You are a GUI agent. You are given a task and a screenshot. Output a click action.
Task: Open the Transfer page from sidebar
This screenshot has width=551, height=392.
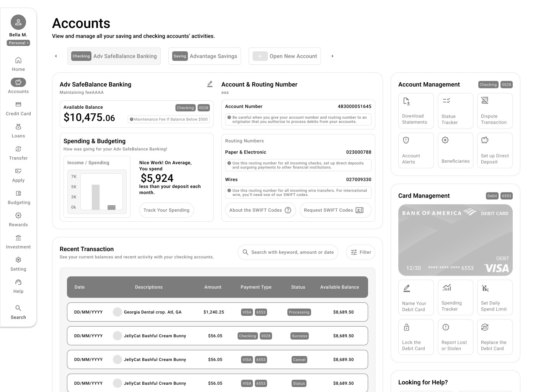[18, 153]
